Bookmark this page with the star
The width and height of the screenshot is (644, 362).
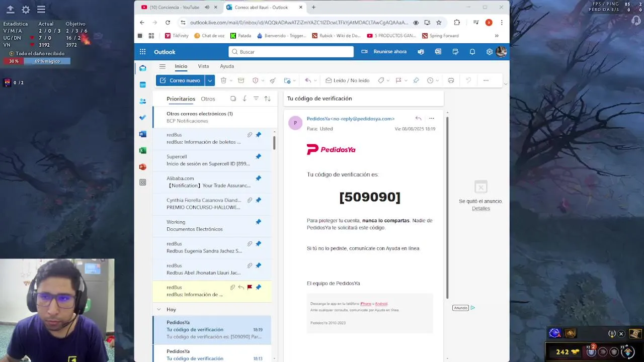click(x=439, y=23)
